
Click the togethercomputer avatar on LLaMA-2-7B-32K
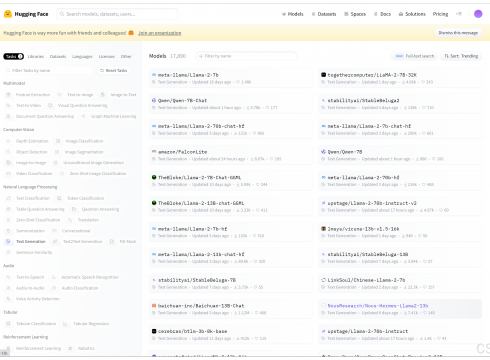pyautogui.click(x=323, y=75)
